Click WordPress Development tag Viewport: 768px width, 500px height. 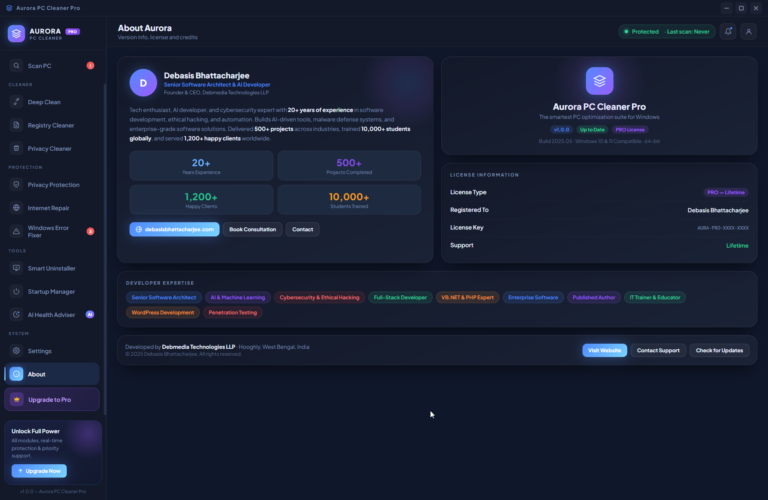(x=163, y=312)
